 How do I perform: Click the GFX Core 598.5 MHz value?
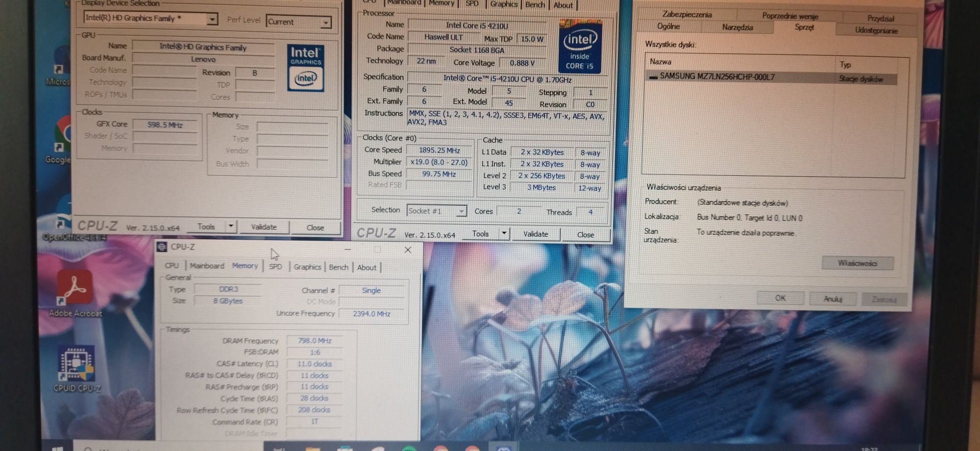click(x=165, y=125)
